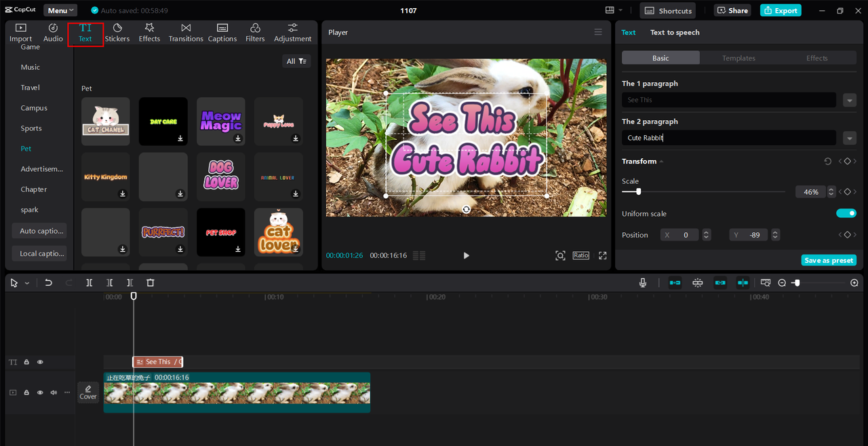Add a Position keyframe
The image size is (868, 446).
848,235
